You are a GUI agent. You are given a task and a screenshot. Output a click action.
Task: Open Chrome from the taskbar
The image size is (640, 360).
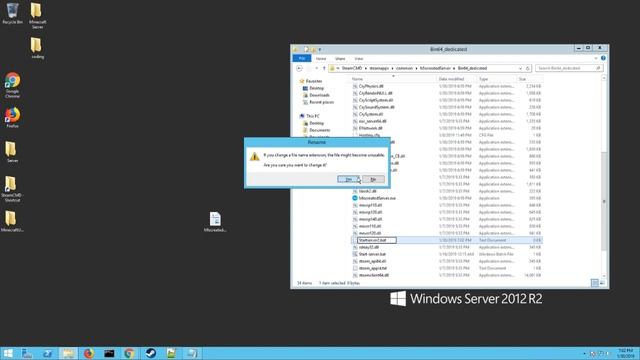(129, 353)
